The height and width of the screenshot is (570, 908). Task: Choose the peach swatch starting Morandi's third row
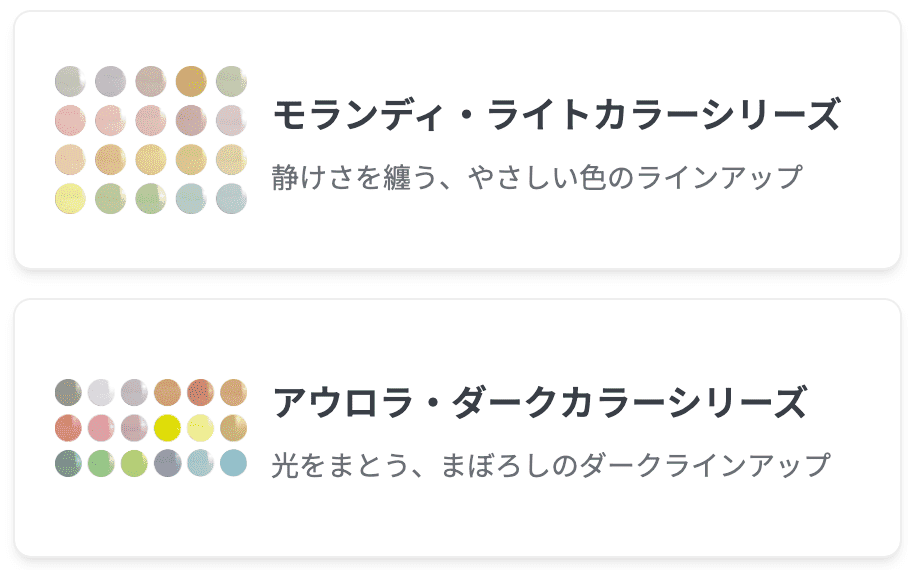pyautogui.click(x=70, y=159)
